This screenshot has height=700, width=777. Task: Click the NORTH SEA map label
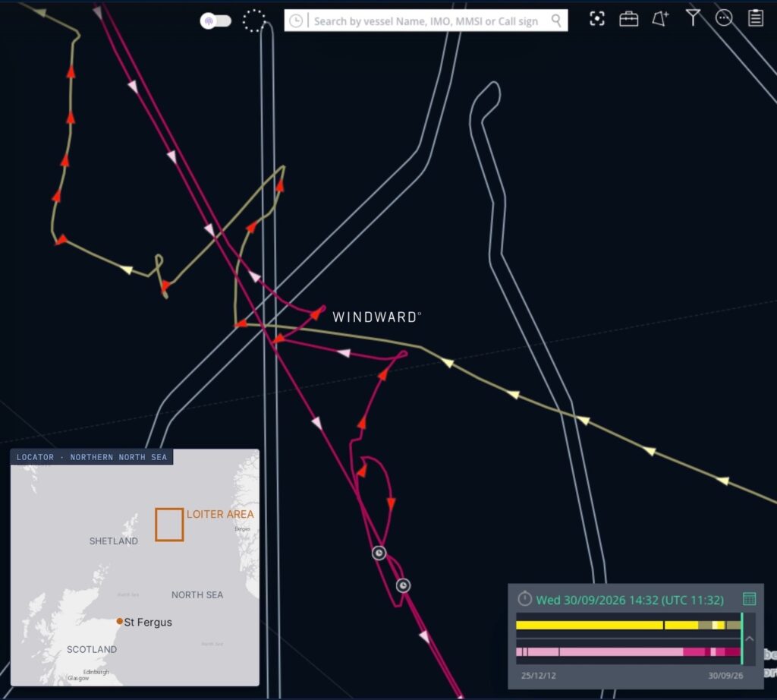click(197, 595)
